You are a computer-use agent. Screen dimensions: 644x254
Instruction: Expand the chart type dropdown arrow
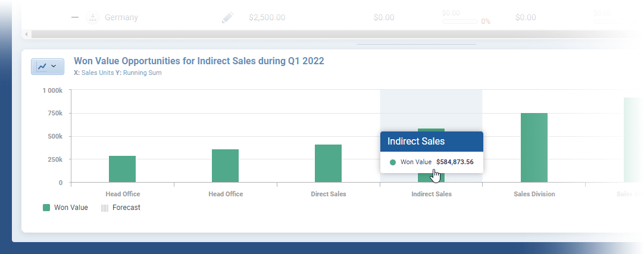(x=54, y=67)
